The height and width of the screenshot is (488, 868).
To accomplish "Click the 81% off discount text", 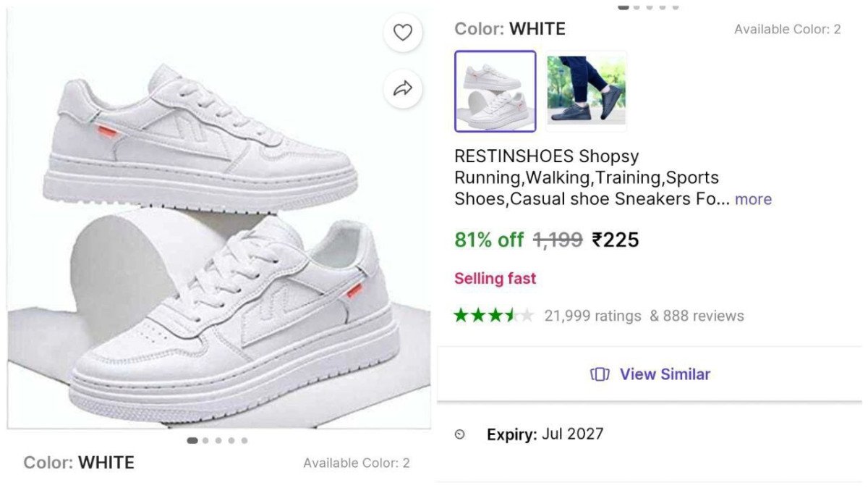I will click(x=488, y=240).
